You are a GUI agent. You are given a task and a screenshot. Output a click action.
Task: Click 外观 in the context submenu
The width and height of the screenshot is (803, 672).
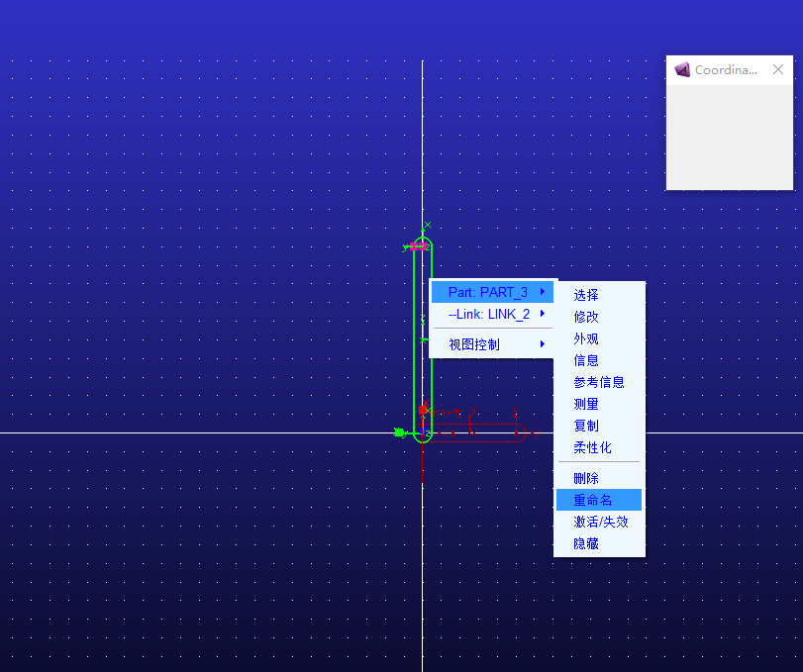pos(586,338)
